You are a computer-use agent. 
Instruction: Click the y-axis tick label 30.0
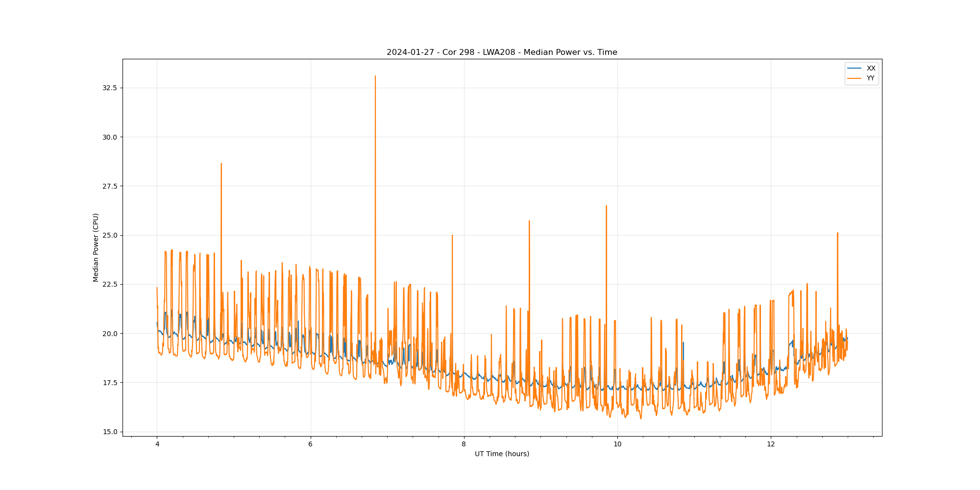(110, 137)
